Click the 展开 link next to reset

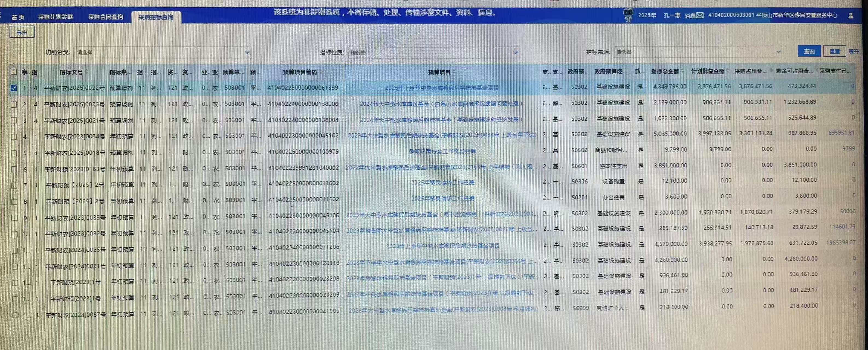point(853,51)
